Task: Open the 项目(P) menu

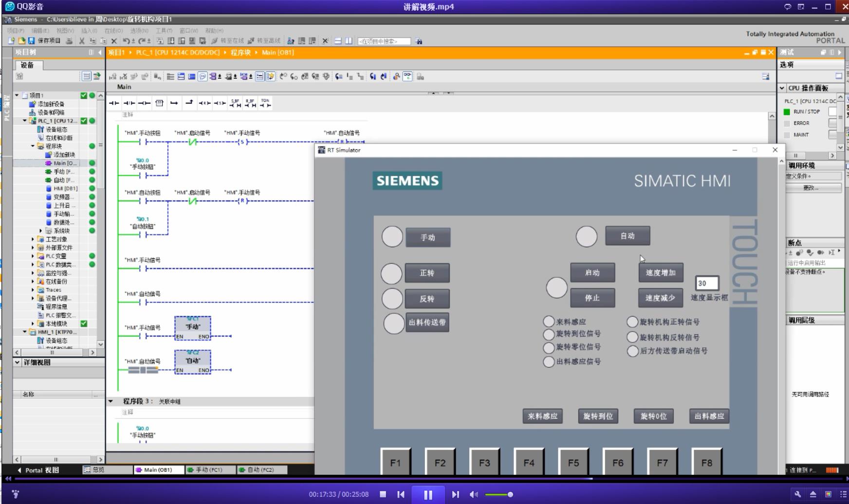Action: (16, 30)
